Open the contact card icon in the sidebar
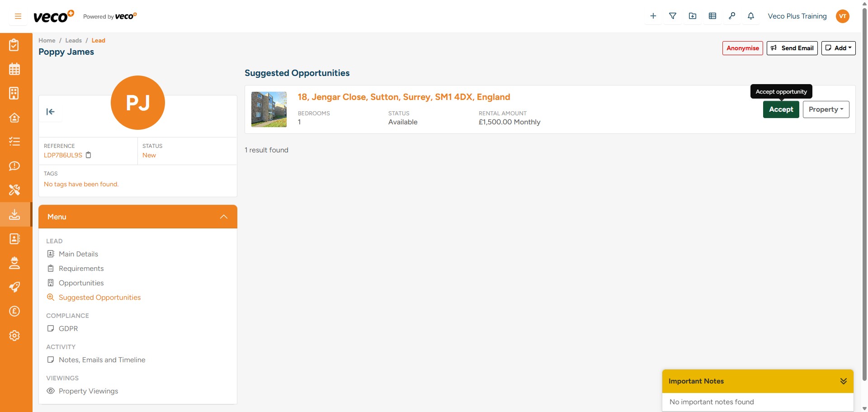The height and width of the screenshot is (412, 868). pos(14,239)
